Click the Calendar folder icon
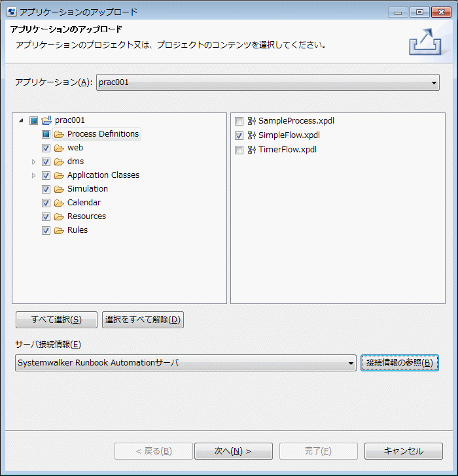Image resolution: width=458 pixels, height=476 pixels. pyautogui.click(x=59, y=203)
